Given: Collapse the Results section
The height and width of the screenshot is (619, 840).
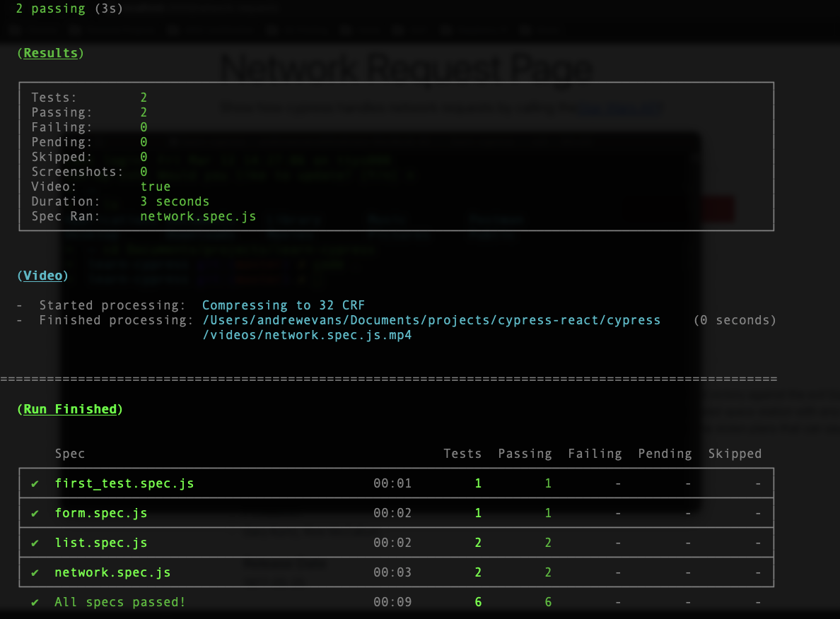Looking at the screenshot, I should (x=49, y=52).
